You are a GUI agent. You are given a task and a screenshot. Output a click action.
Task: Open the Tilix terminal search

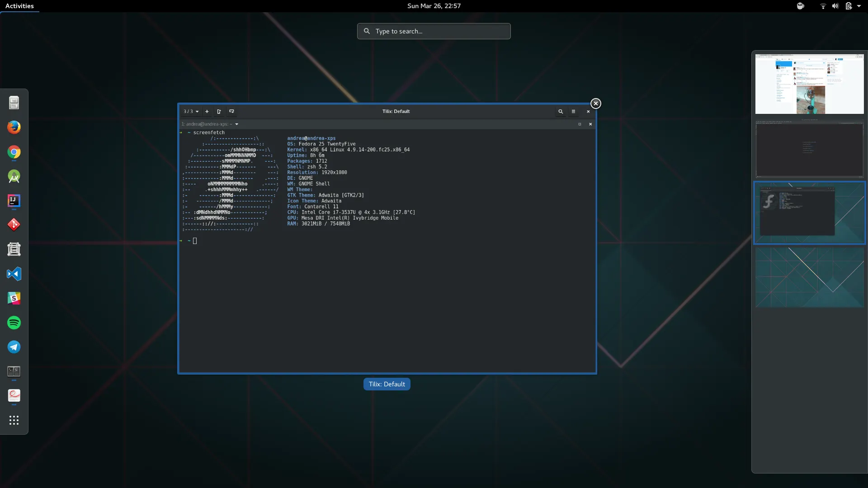click(560, 112)
